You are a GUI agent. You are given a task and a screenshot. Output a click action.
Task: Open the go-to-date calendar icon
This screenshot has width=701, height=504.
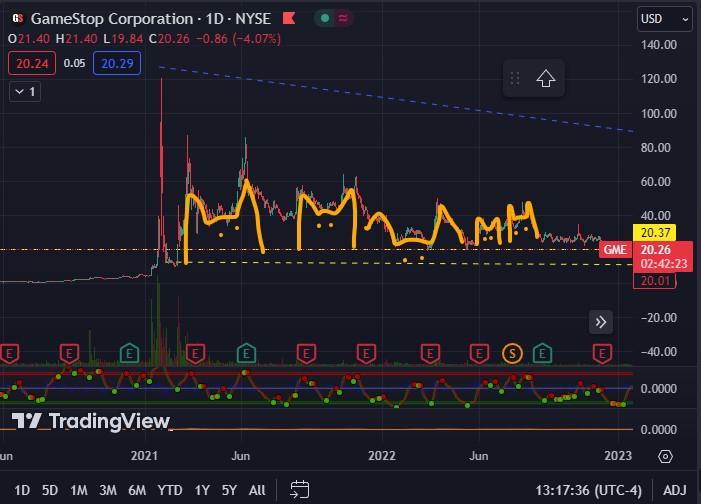pos(299,489)
